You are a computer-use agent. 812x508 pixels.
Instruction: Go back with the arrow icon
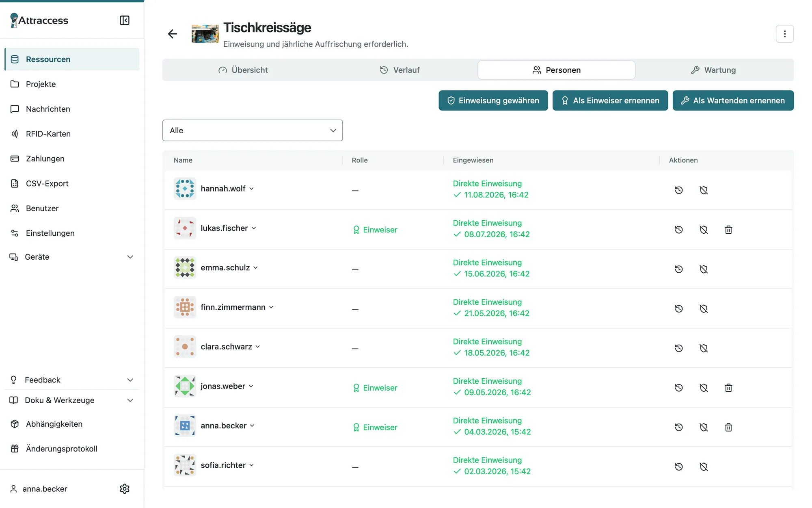(173, 34)
